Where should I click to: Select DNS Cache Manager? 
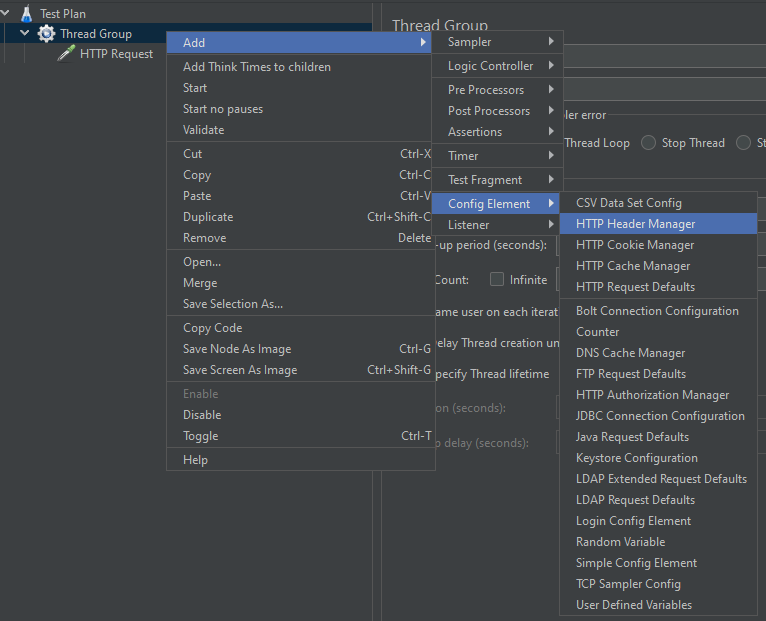pos(658,353)
